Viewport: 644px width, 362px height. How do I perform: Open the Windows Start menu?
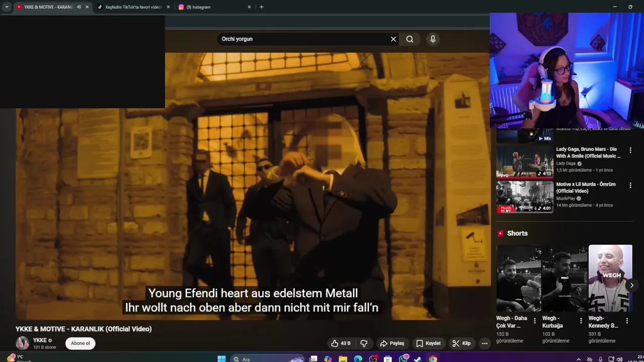(x=221, y=359)
